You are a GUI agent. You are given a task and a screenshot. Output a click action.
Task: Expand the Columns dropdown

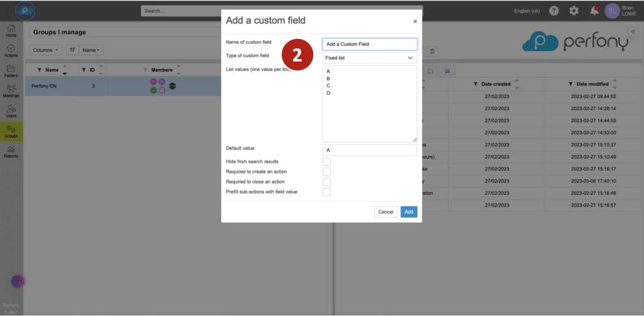(47, 50)
